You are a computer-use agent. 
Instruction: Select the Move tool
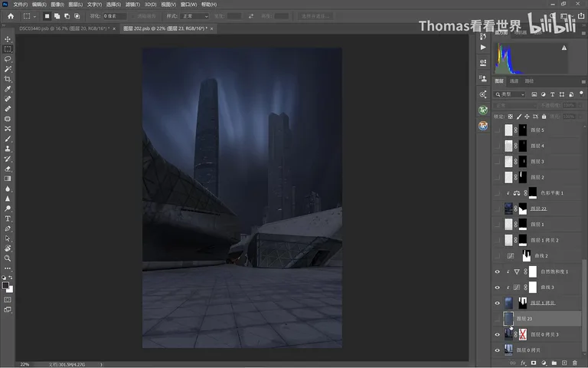(8, 39)
